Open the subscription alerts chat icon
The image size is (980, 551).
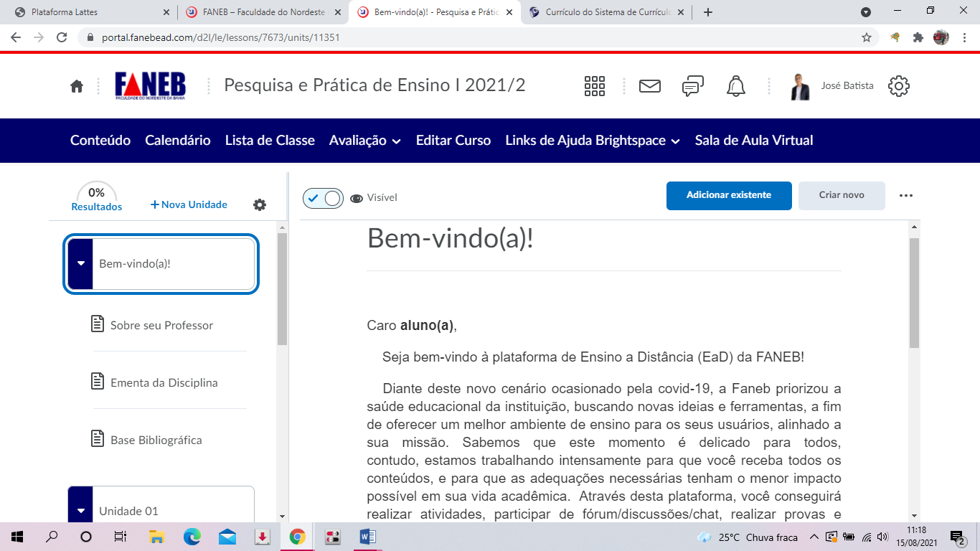pos(692,86)
